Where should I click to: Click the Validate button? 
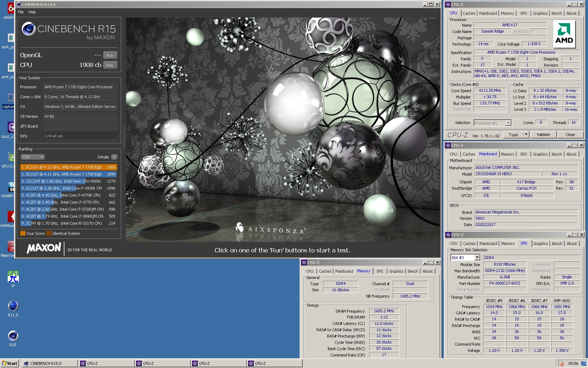point(543,135)
